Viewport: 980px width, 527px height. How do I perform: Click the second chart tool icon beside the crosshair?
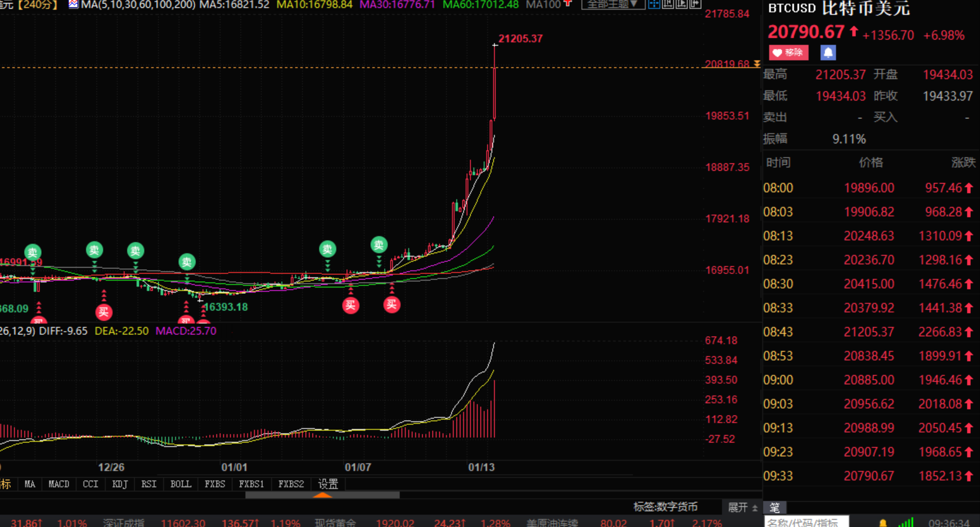[x=667, y=4]
